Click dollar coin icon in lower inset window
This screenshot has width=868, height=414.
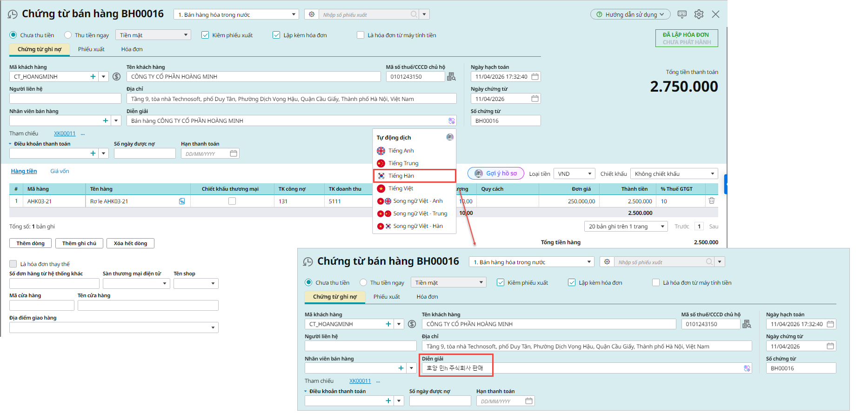[x=412, y=324]
